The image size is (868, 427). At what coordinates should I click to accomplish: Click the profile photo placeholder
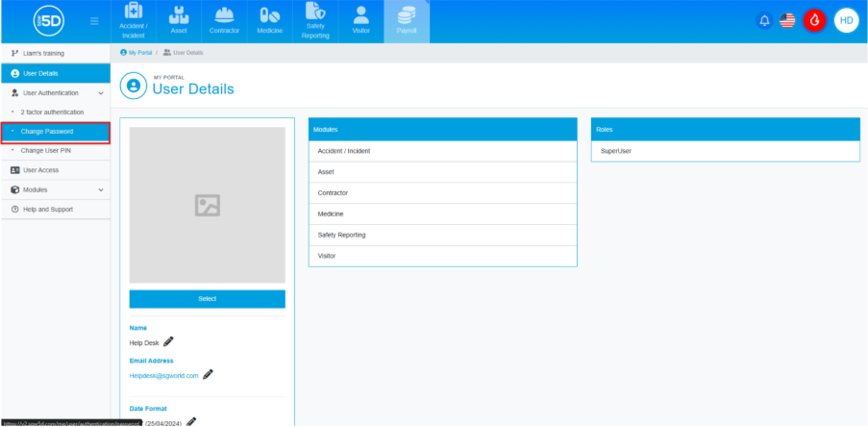(x=207, y=205)
